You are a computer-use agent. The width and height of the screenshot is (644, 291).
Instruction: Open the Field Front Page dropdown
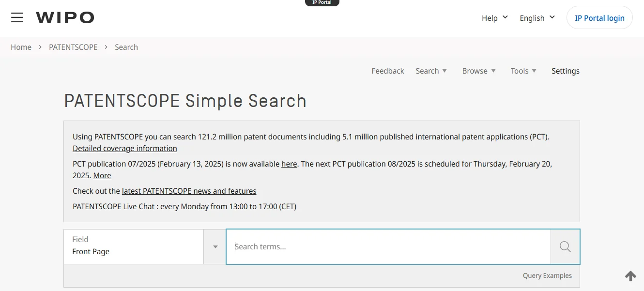(x=134, y=246)
